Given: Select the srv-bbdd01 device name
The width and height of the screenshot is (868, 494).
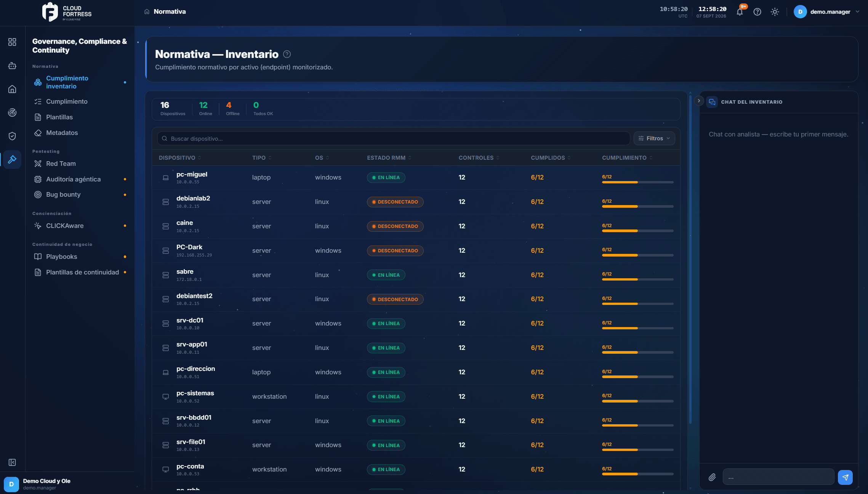Looking at the screenshot, I should 194,417.
